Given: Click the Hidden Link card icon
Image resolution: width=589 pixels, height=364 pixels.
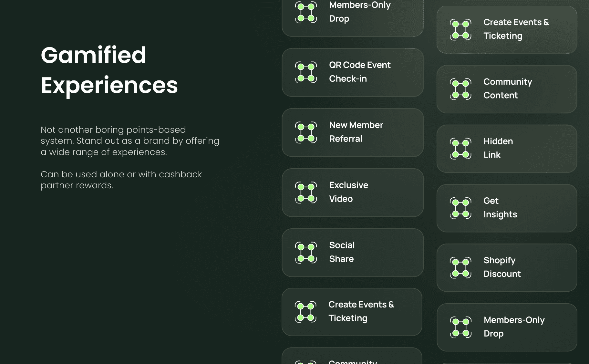Looking at the screenshot, I should pyautogui.click(x=460, y=149).
